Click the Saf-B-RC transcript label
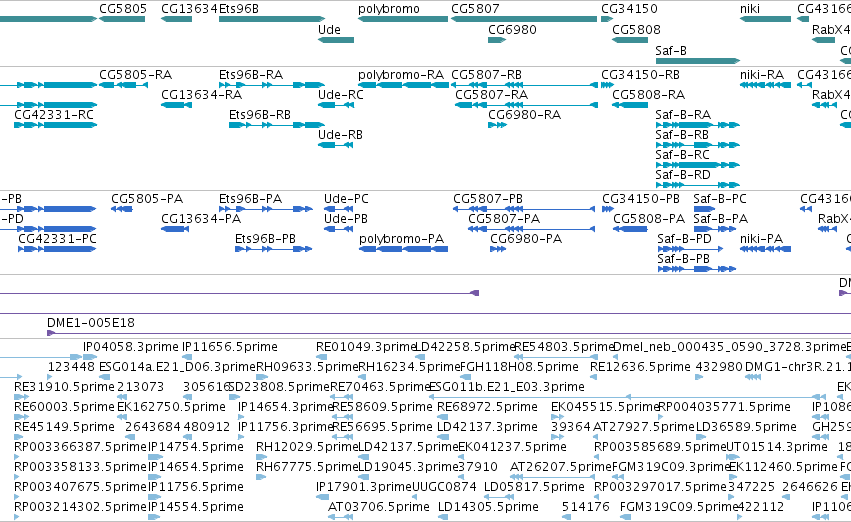The width and height of the screenshot is (851, 522). 682,155
